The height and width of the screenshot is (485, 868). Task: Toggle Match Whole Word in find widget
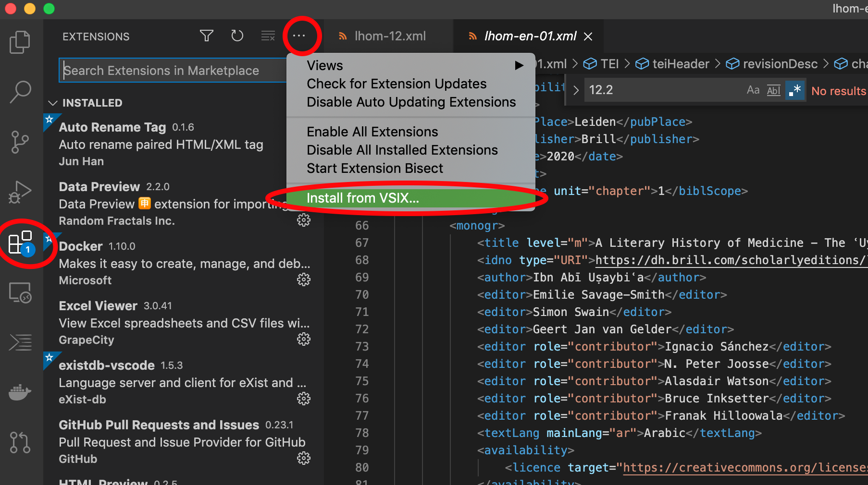pyautogui.click(x=773, y=90)
